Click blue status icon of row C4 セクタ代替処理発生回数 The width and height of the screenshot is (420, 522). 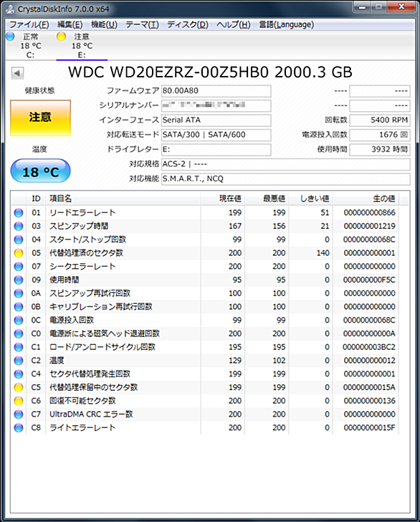point(19,374)
